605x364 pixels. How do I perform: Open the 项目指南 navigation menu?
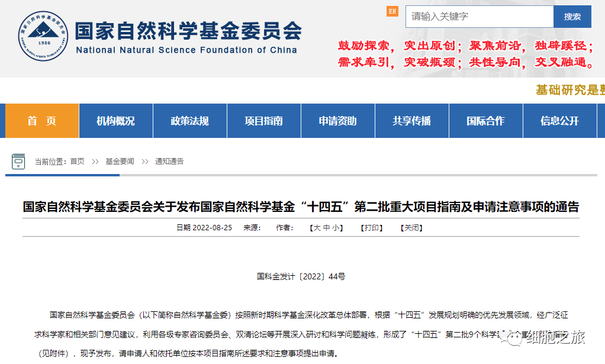point(263,120)
